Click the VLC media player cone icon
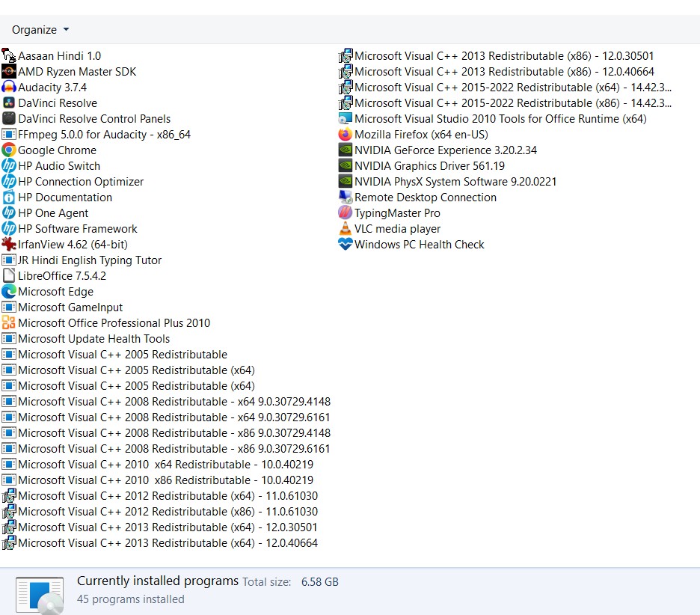Screen dimensions: 700x615 (345, 229)
